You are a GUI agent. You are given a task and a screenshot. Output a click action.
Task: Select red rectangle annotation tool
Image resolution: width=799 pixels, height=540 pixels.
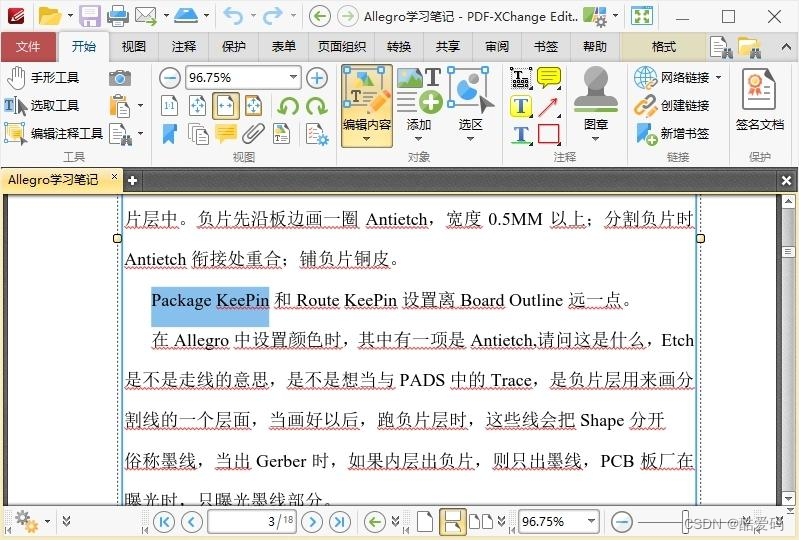tap(549, 134)
